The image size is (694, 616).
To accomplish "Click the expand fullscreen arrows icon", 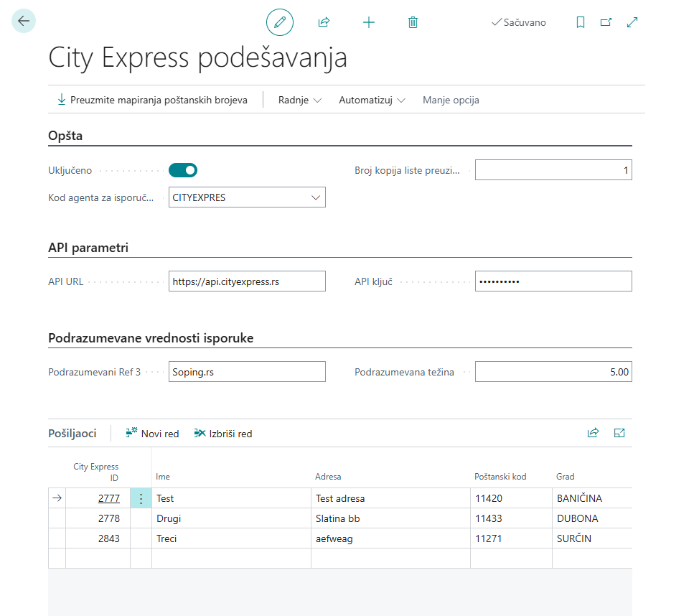I will pyautogui.click(x=632, y=22).
